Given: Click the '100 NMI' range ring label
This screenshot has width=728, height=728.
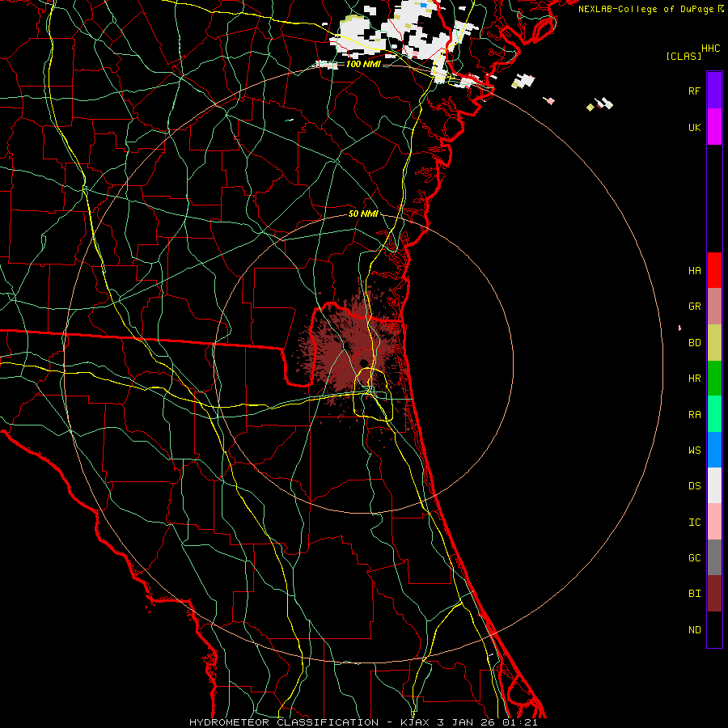Looking at the screenshot, I should [x=363, y=64].
